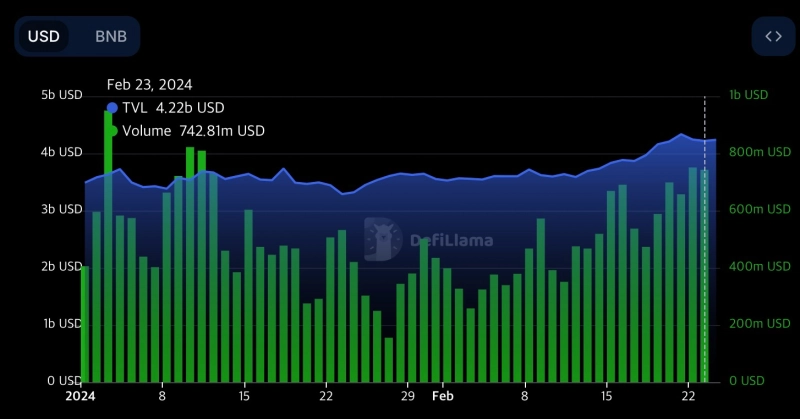The image size is (800, 419).
Task: Click the 3b USD left axis label
Action: click(x=61, y=209)
